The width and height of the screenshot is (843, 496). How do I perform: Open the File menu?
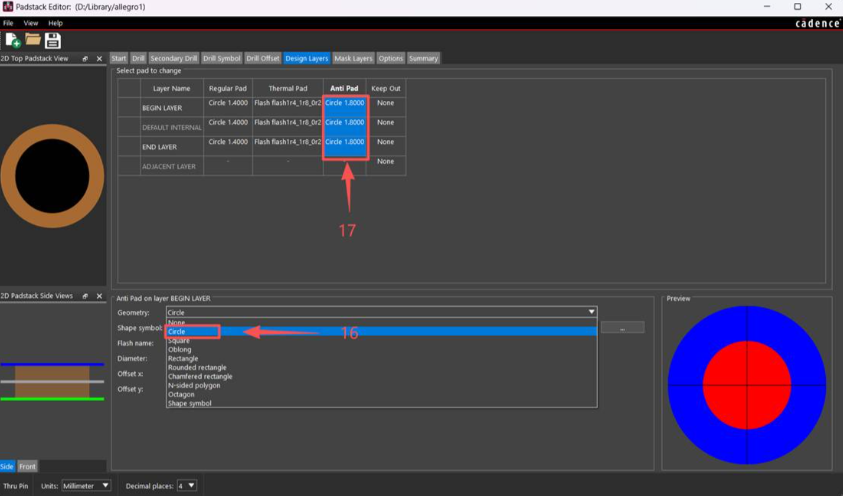(x=8, y=23)
